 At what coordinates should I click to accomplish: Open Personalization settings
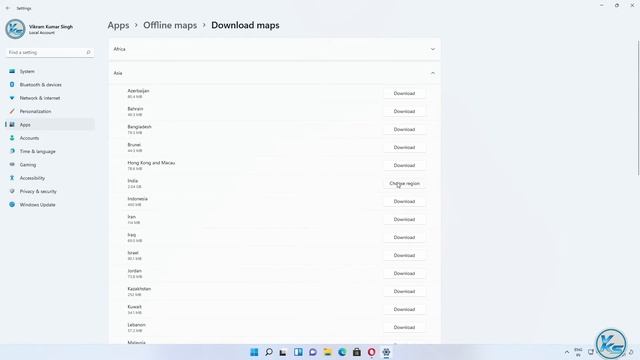tap(50, 111)
